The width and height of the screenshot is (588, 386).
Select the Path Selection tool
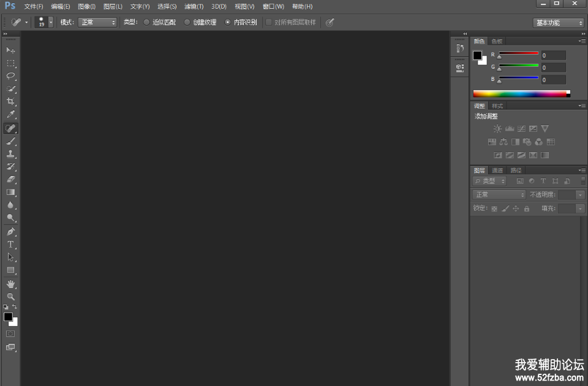tap(10, 257)
